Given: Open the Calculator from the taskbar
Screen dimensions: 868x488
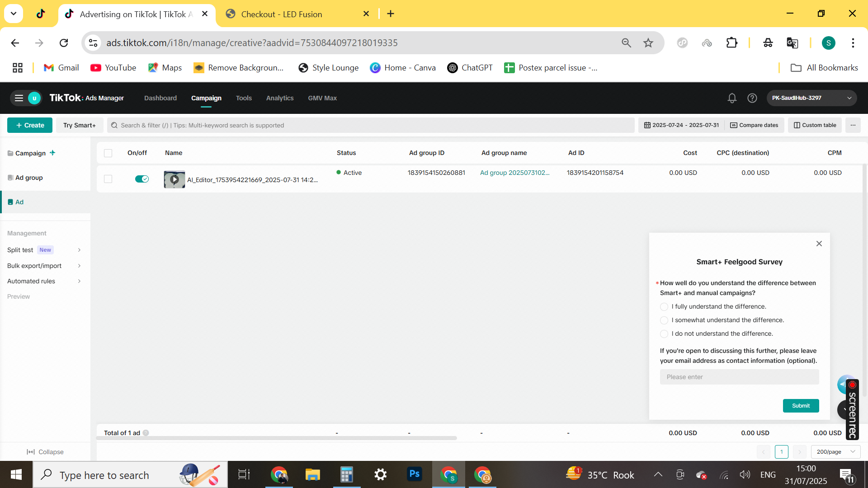Looking at the screenshot, I should (x=346, y=474).
